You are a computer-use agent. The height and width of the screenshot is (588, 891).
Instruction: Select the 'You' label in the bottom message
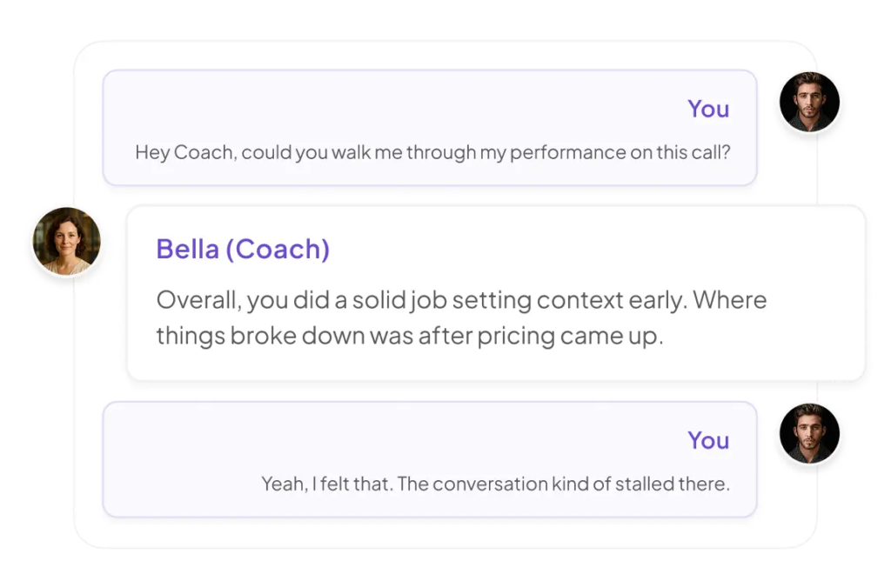[708, 440]
